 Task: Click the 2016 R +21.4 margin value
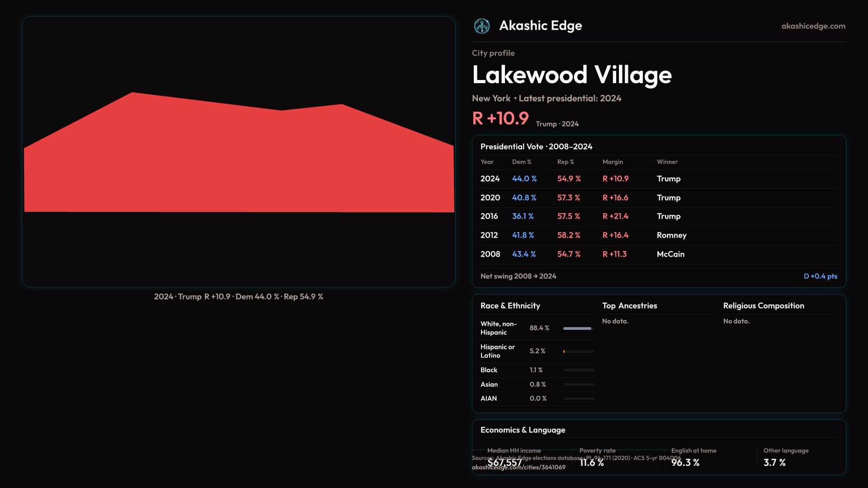click(x=615, y=216)
